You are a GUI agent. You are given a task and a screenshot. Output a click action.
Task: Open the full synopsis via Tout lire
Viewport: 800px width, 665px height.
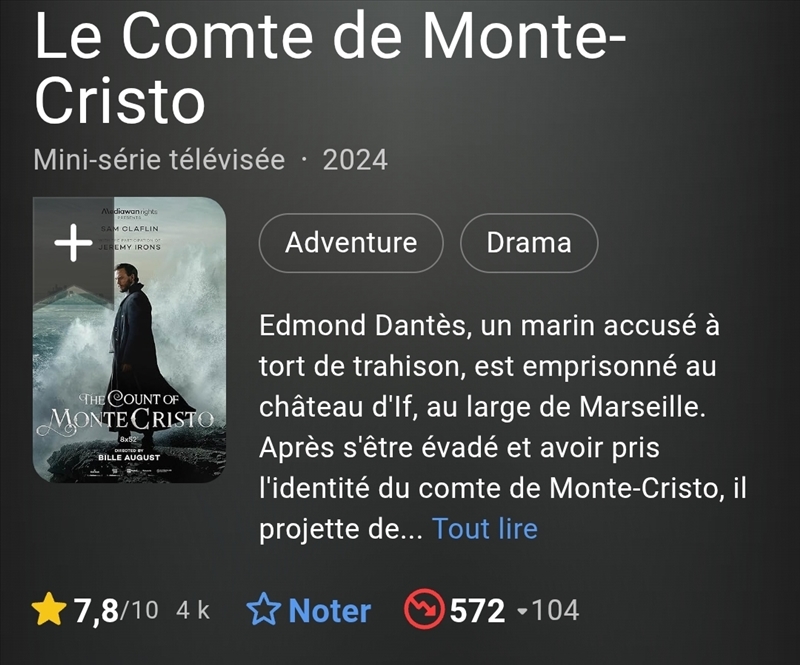click(x=485, y=528)
